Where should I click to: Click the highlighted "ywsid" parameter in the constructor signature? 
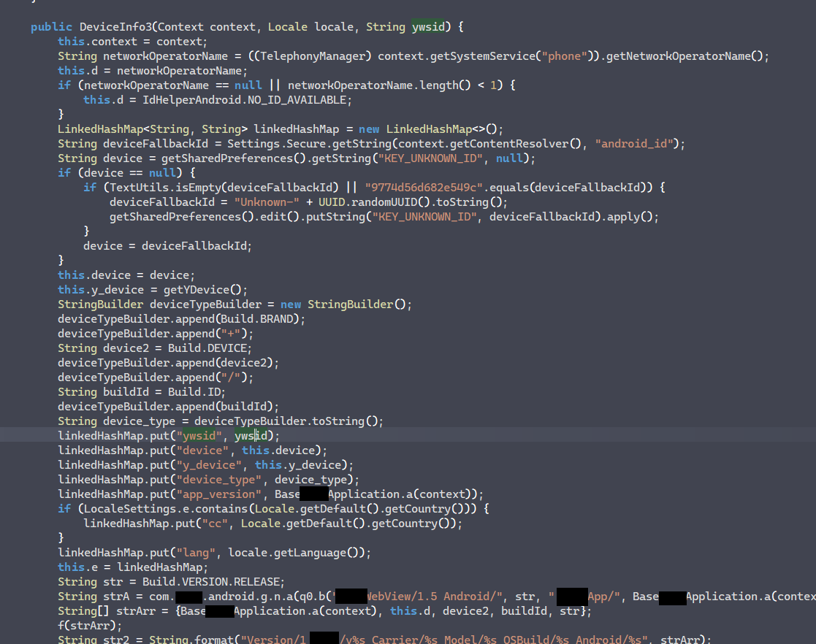point(428,27)
